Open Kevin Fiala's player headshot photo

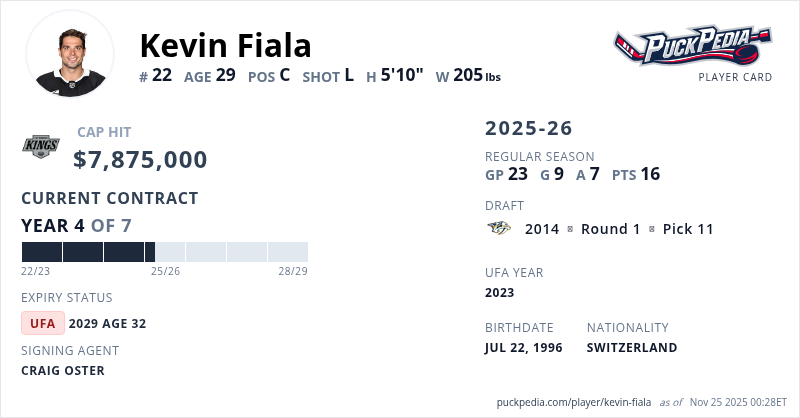[x=69, y=54]
